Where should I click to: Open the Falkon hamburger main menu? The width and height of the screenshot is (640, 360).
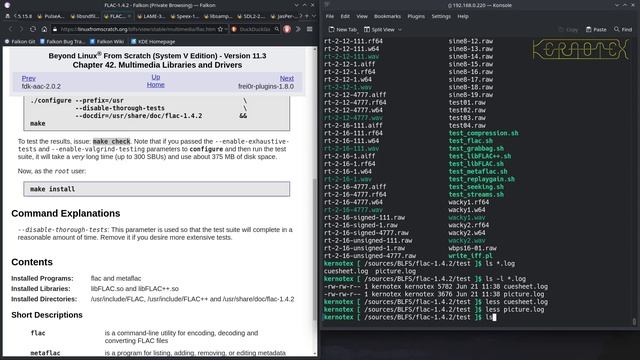pos(310,29)
